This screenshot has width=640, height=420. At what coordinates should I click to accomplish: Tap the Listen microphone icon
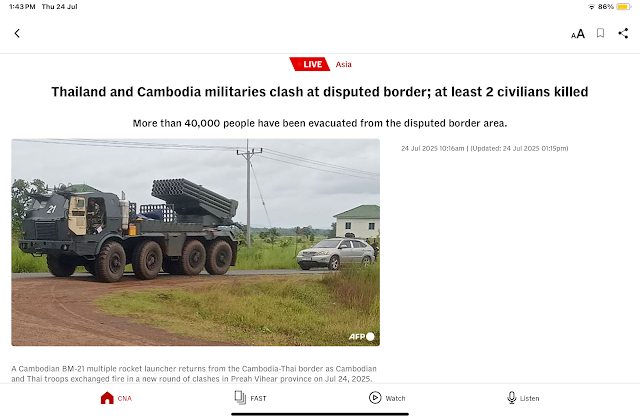[x=511, y=398]
